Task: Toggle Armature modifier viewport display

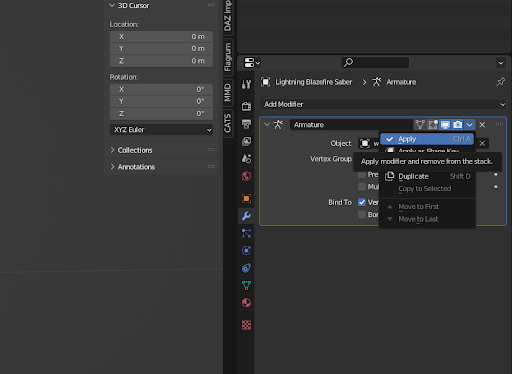Action: (x=445, y=125)
